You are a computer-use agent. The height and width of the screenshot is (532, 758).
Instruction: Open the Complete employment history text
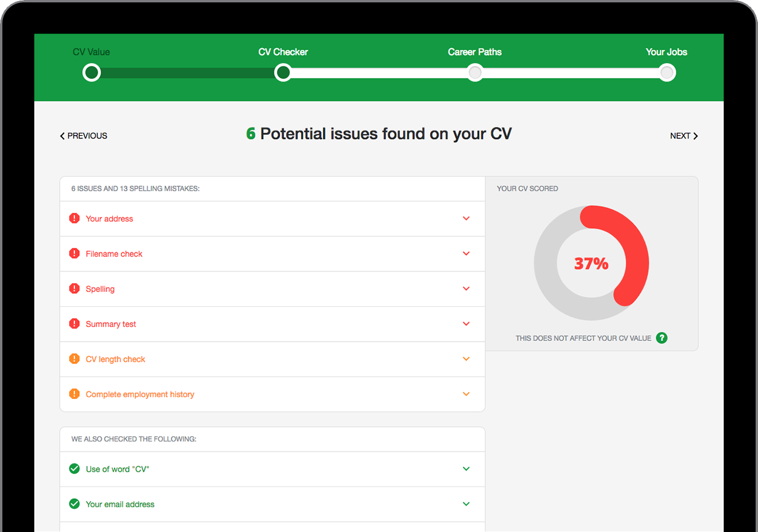point(140,394)
